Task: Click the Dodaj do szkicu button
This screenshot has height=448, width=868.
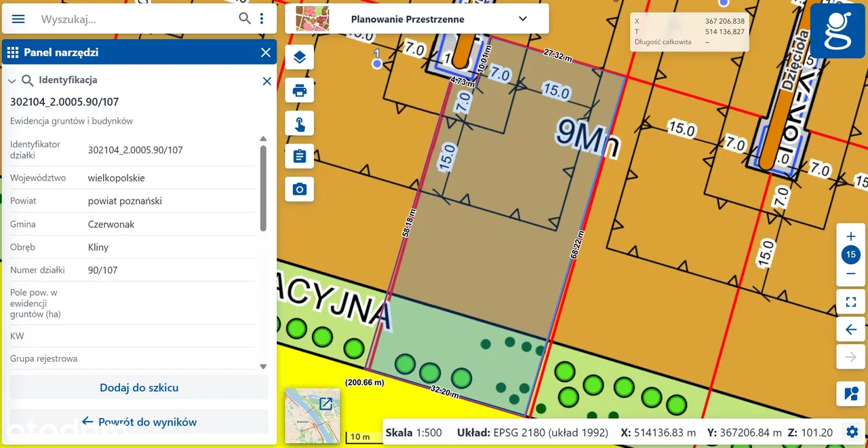Action: 139,388
